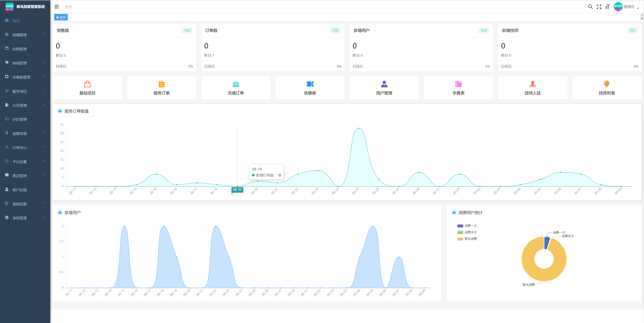Click the 今日 tag on 新增用户 card
The width and height of the screenshot is (644, 323).
coord(484,31)
